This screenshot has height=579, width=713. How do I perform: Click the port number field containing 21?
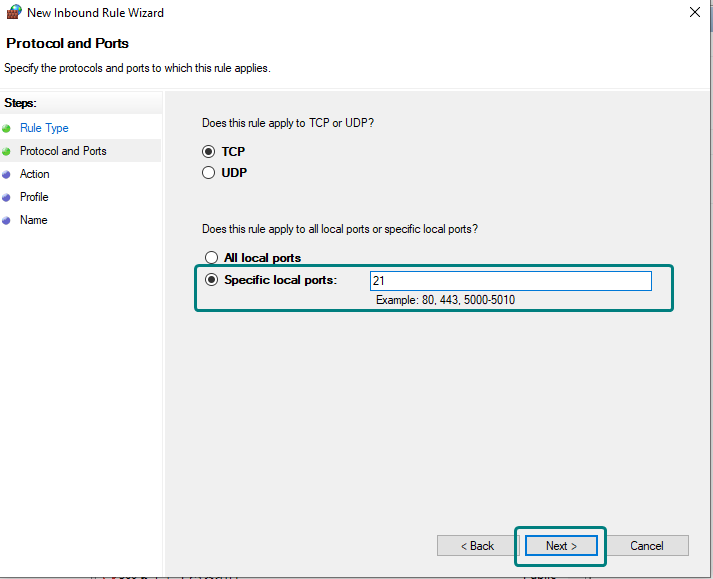tap(510, 281)
